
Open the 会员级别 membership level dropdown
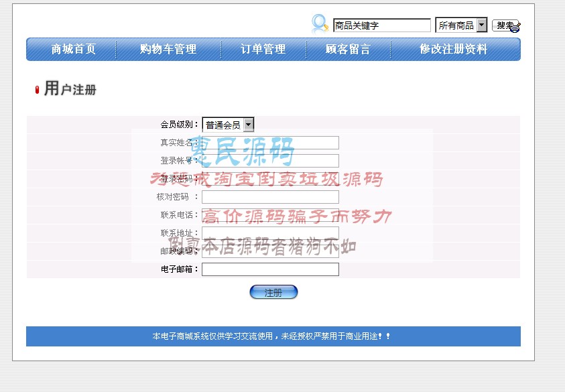[228, 123]
